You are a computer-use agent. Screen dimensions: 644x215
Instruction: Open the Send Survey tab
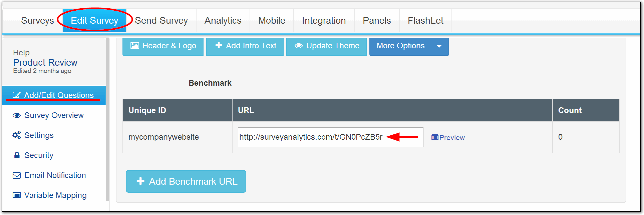(161, 21)
